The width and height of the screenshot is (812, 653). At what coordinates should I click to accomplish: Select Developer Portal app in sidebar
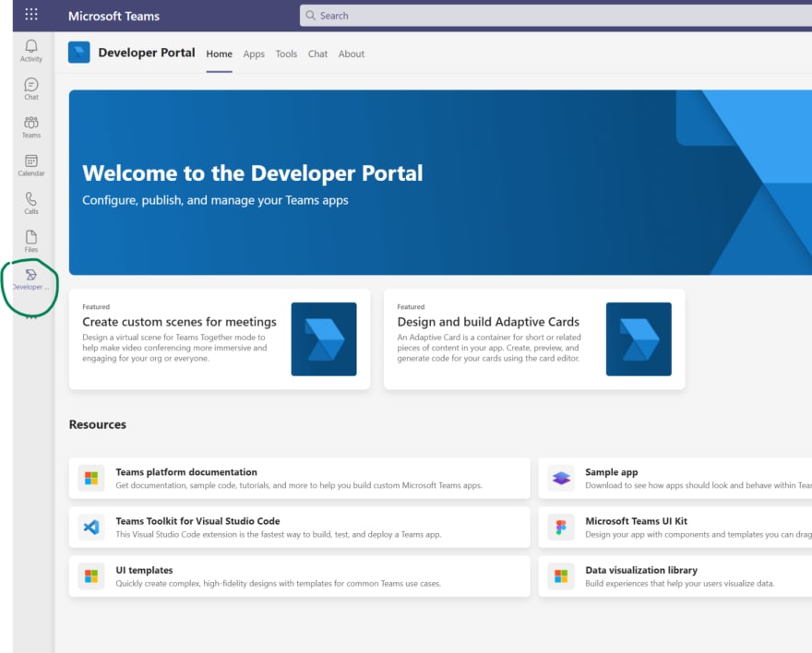31,280
